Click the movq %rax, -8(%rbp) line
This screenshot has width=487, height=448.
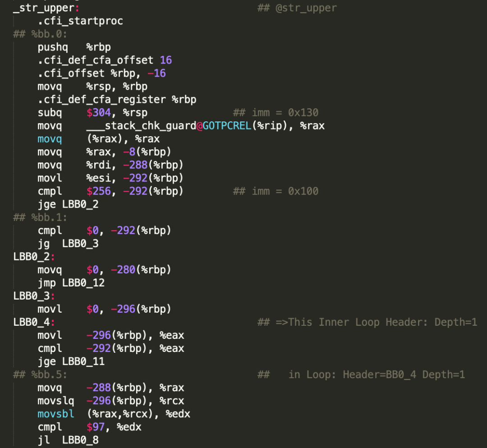pos(104,152)
